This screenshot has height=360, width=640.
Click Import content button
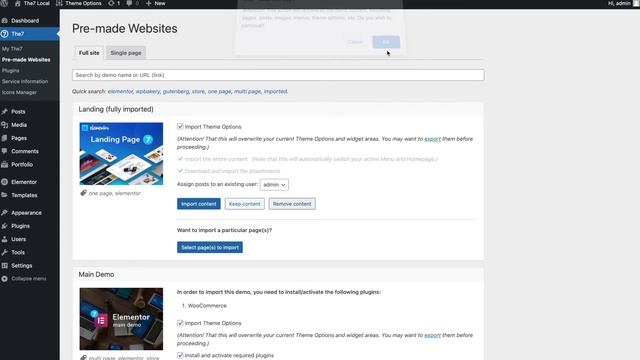tap(199, 204)
